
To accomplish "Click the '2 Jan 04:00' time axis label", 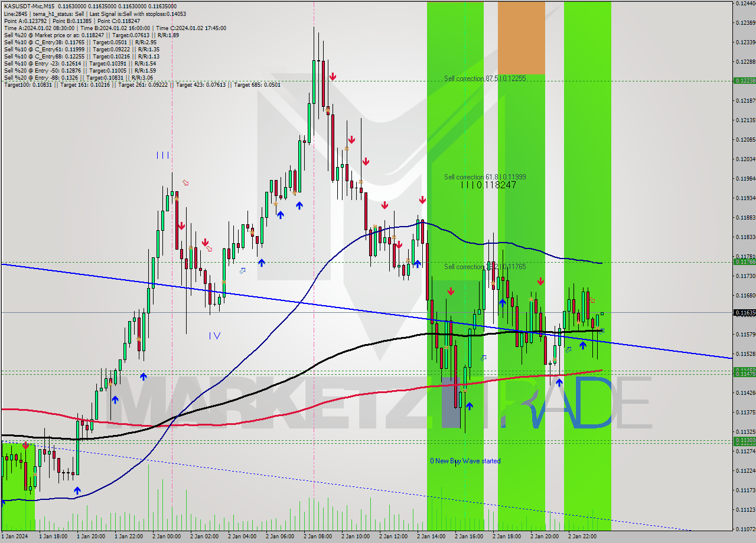I will click(242, 537).
